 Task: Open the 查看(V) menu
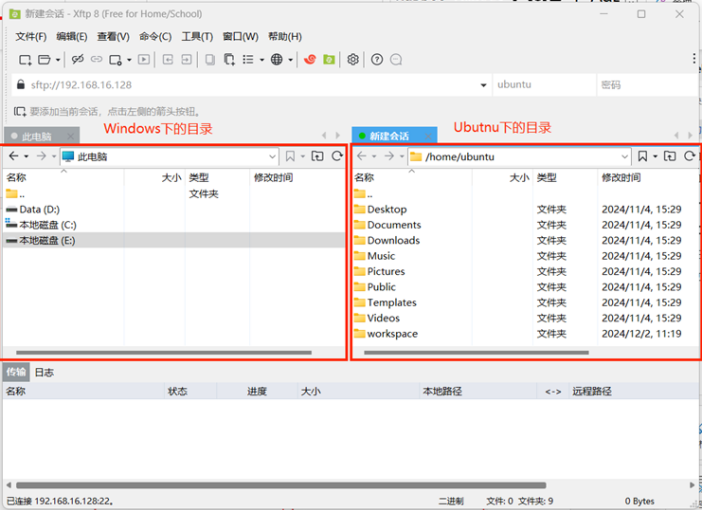[x=113, y=37]
